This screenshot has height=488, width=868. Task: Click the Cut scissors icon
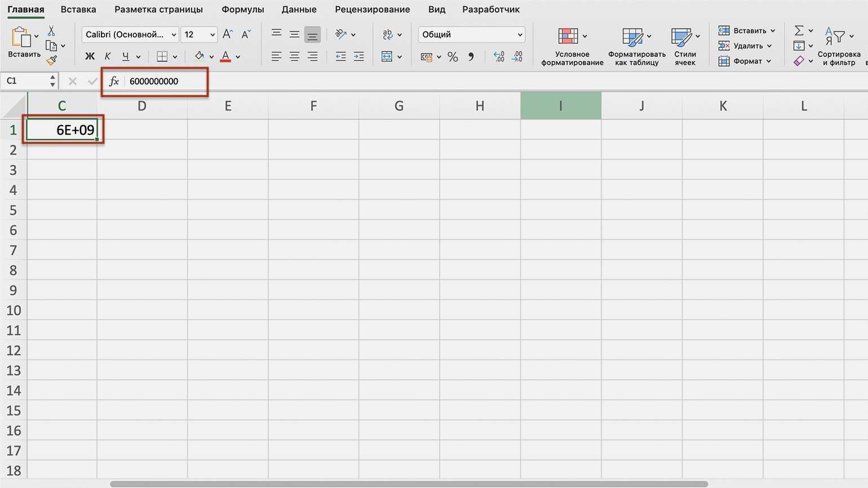click(x=51, y=31)
